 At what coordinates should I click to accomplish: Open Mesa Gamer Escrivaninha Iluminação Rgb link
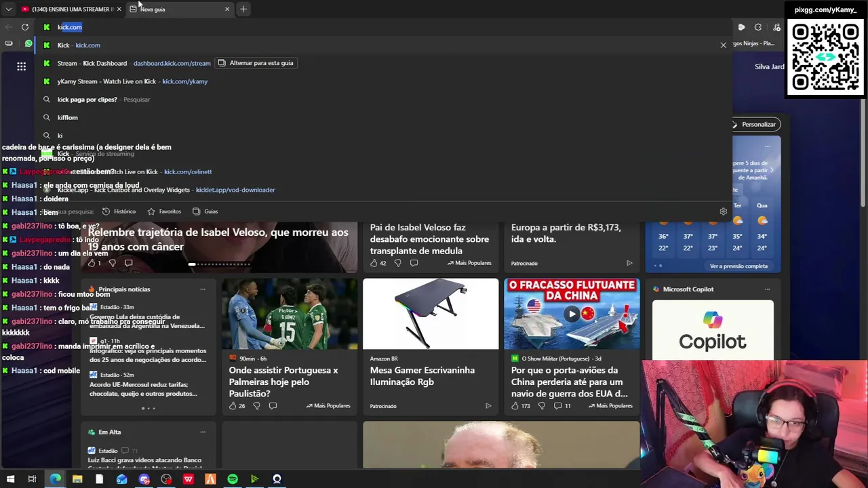tap(422, 376)
